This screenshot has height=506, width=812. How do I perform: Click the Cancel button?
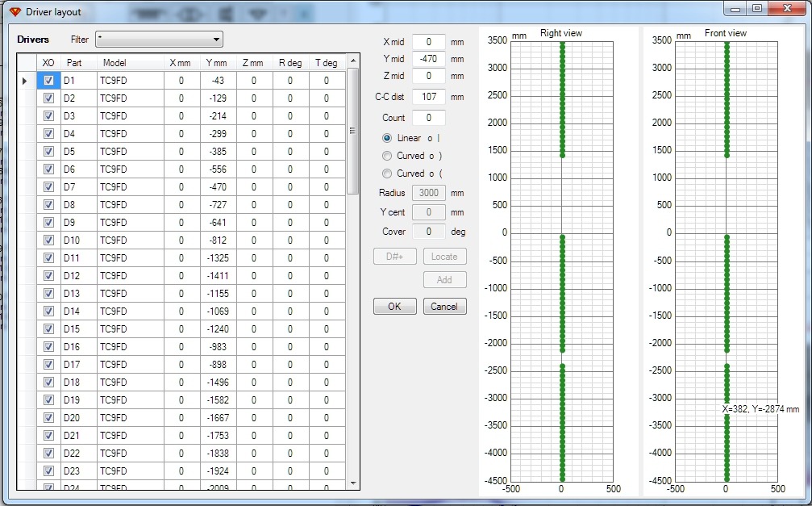[x=444, y=307]
